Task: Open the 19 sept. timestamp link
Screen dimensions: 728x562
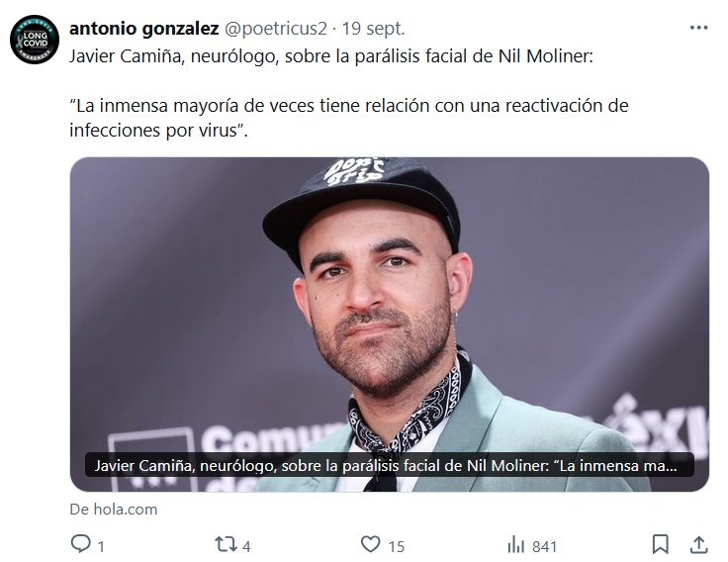Action: [x=374, y=29]
